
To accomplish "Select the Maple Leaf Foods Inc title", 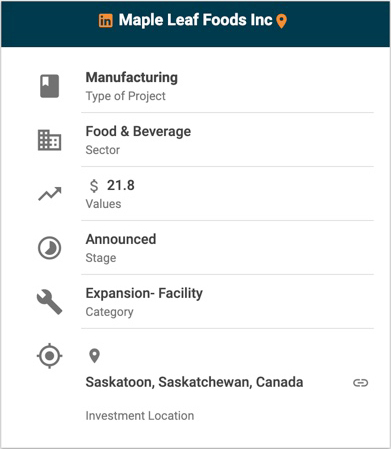I will pyautogui.click(x=196, y=20).
